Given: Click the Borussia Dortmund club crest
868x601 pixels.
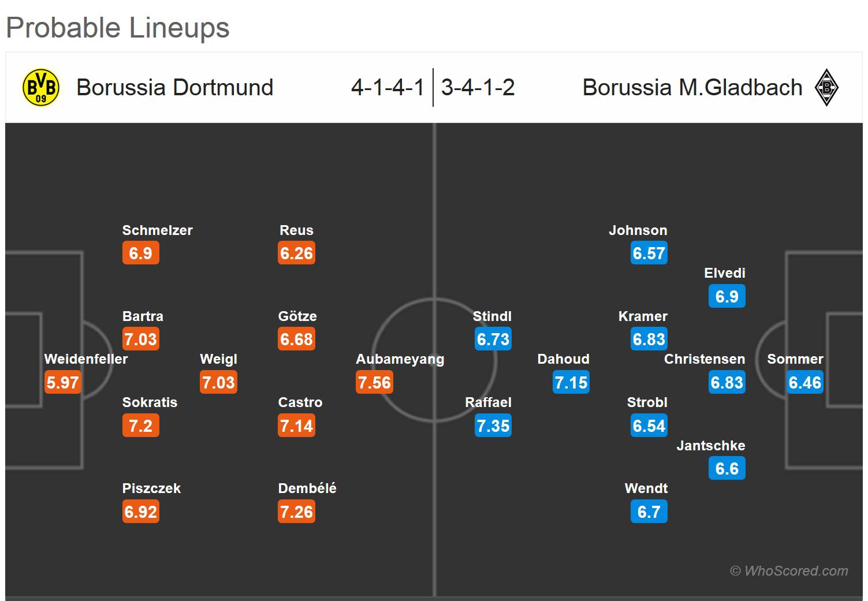Looking at the screenshot, I should point(40,88).
